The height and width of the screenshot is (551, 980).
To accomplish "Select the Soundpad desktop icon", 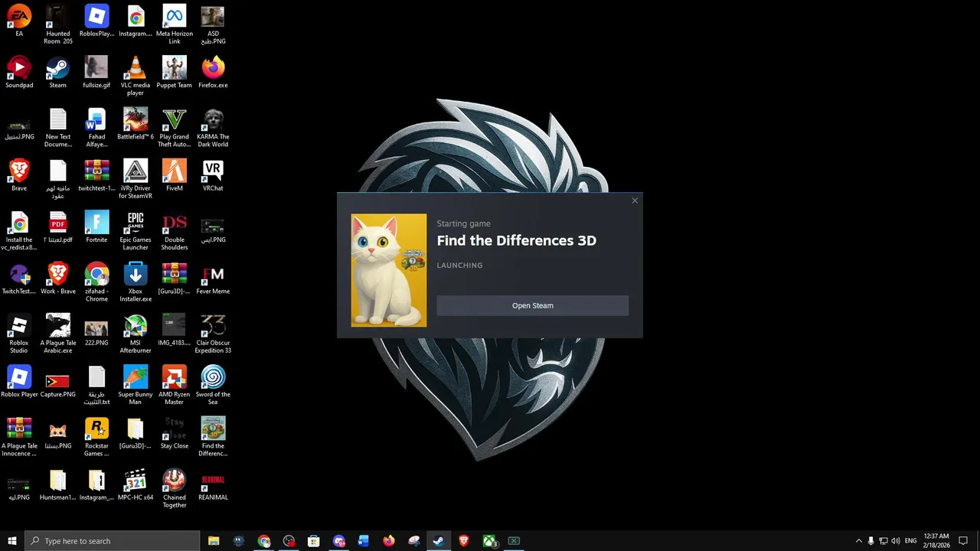I will 19,73.
